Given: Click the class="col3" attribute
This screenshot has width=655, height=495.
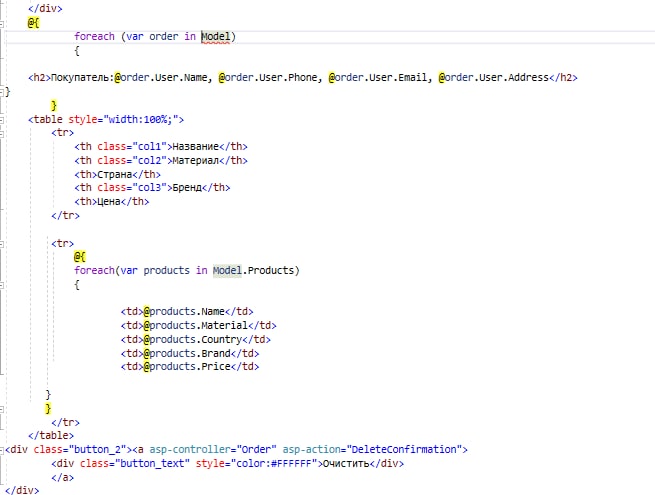Looking at the screenshot, I should [x=132, y=188].
